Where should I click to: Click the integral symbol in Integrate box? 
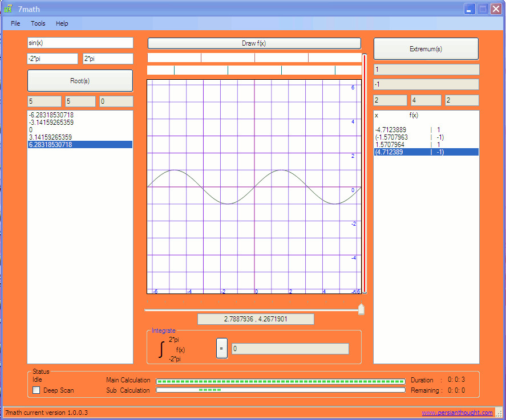[161, 350]
